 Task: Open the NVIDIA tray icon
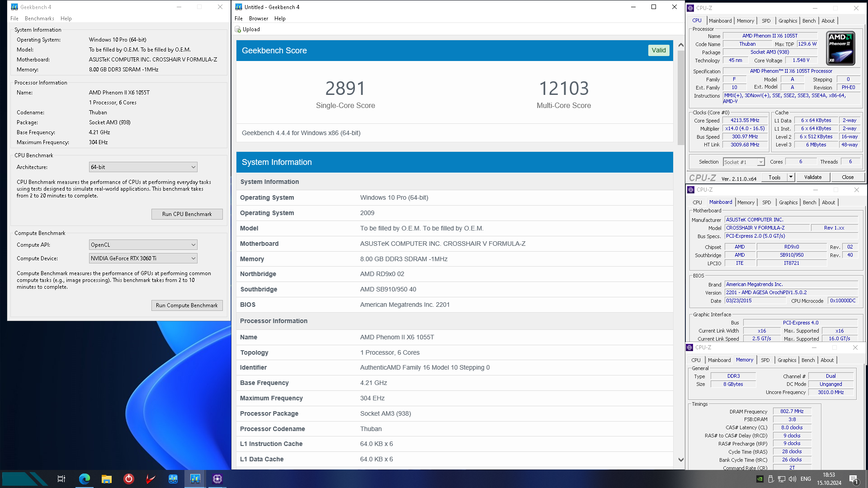point(760,479)
